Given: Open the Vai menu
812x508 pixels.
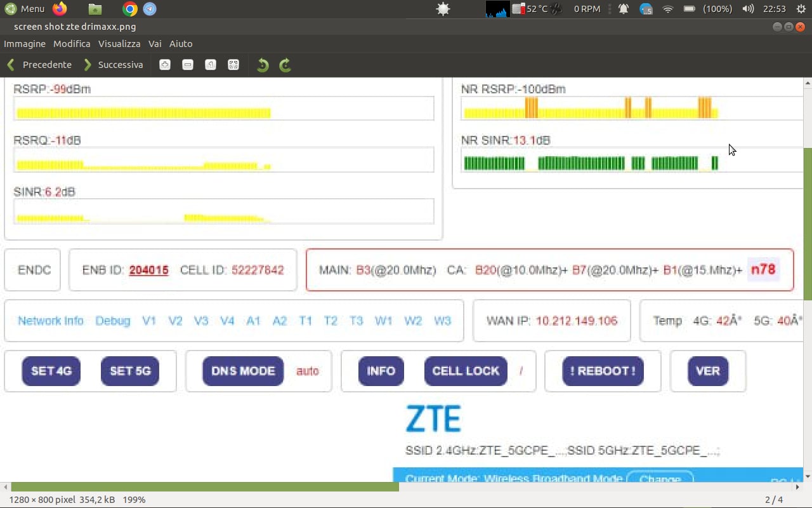Looking at the screenshot, I should point(155,44).
